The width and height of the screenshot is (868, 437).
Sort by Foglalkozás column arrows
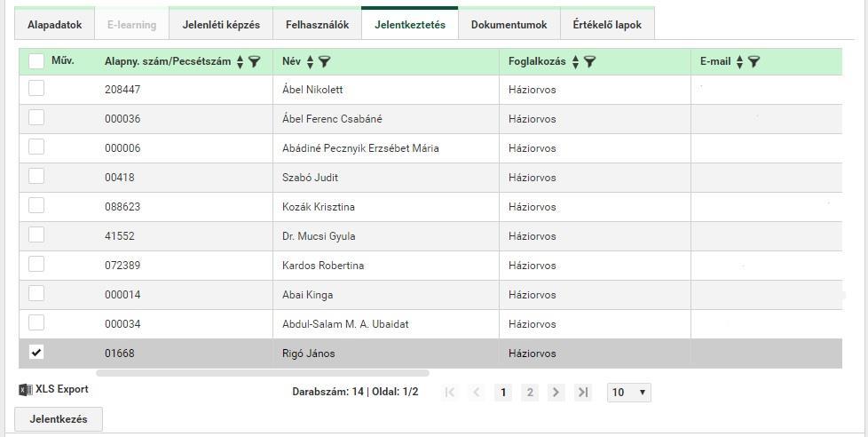click(575, 61)
